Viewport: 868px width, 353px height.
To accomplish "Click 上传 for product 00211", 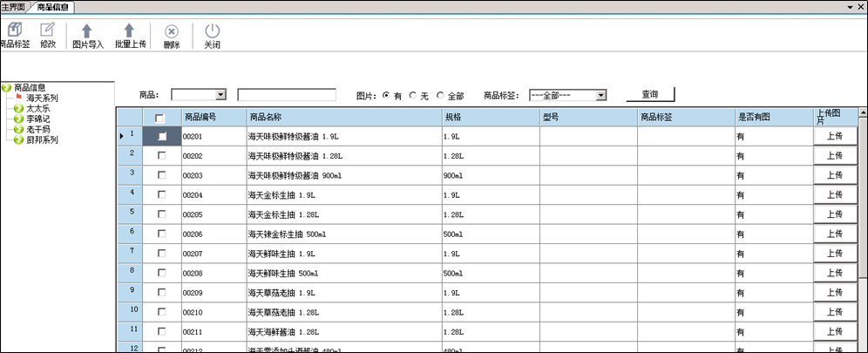I will (x=835, y=331).
